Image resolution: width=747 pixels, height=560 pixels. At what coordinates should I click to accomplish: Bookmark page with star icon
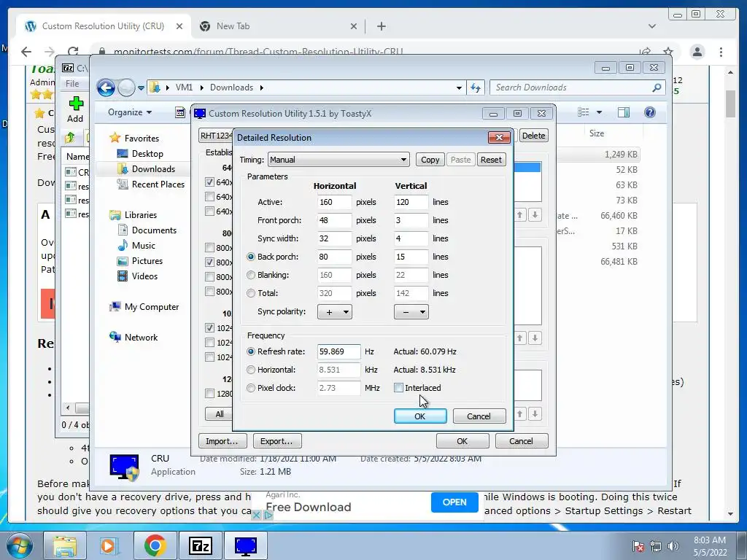coord(668,52)
